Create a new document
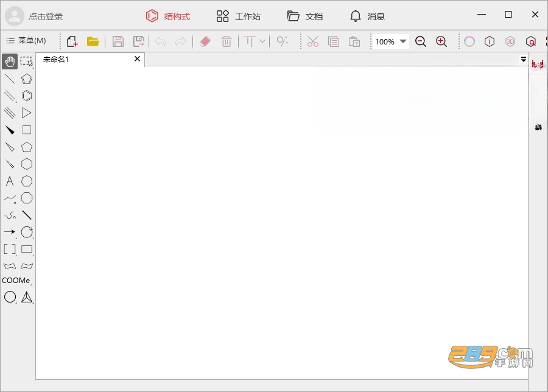The image size is (548, 392). click(72, 41)
